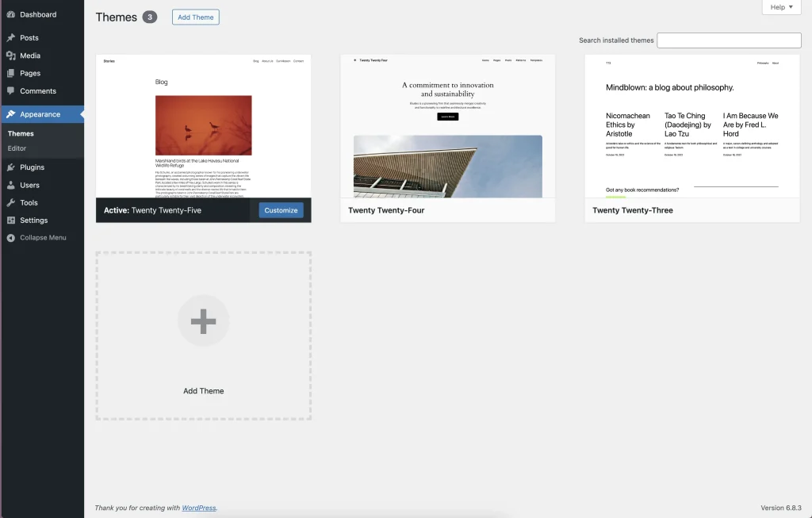The height and width of the screenshot is (518, 812).
Task: Click the Search installed themes label
Action: tap(616, 40)
